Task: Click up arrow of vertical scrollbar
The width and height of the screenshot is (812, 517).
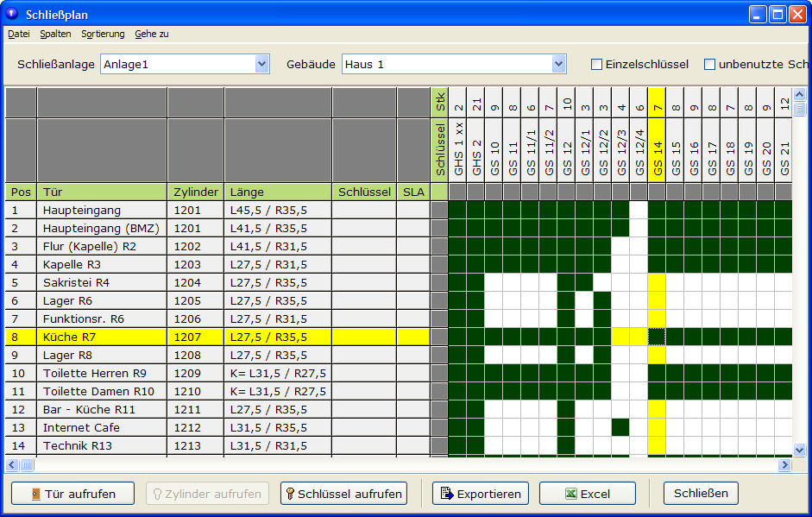Action: click(799, 96)
